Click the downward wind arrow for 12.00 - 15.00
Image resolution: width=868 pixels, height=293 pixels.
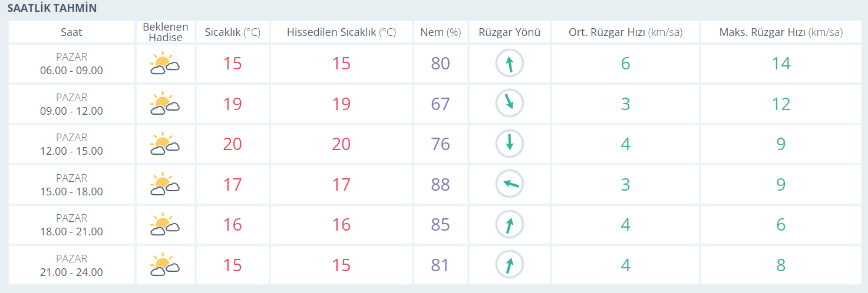tap(510, 144)
